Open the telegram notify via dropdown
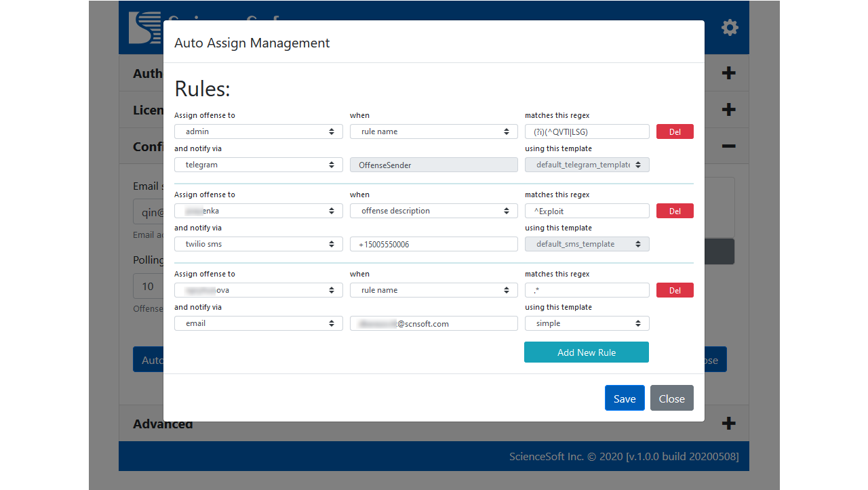 [258, 165]
